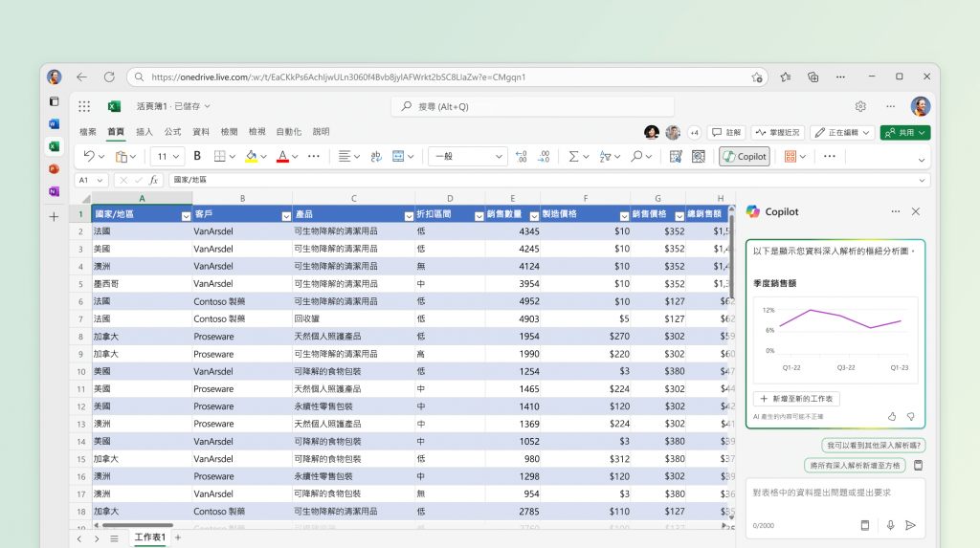
Task: Click the Analyze data icon
Action: coord(698,156)
